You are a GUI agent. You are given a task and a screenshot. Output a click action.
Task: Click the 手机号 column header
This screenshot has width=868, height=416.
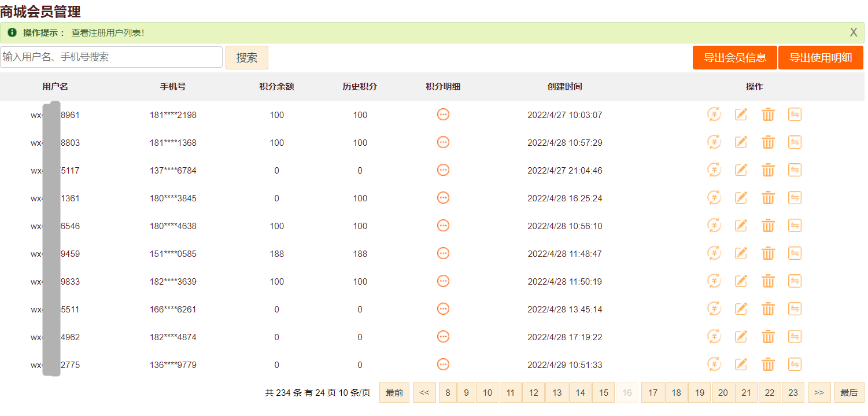(x=173, y=87)
